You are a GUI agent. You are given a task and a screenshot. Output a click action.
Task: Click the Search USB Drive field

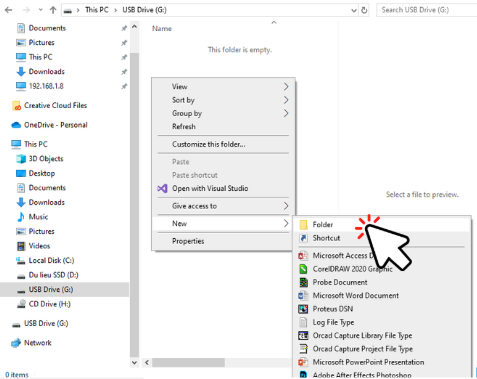point(427,10)
